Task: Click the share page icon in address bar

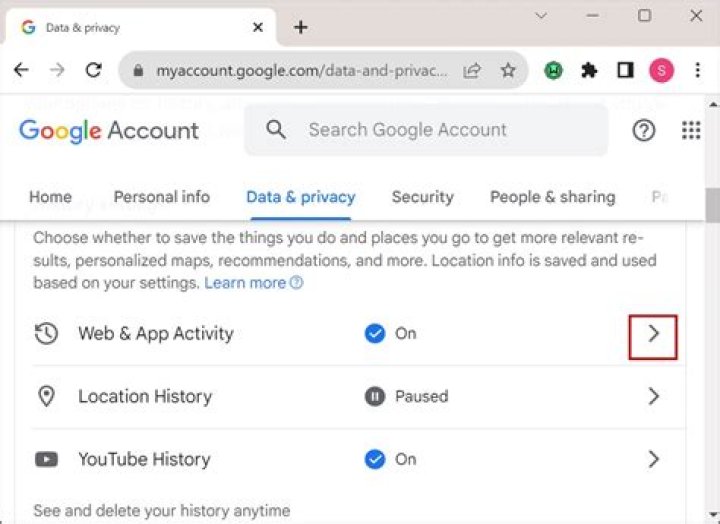Action: pos(472,71)
